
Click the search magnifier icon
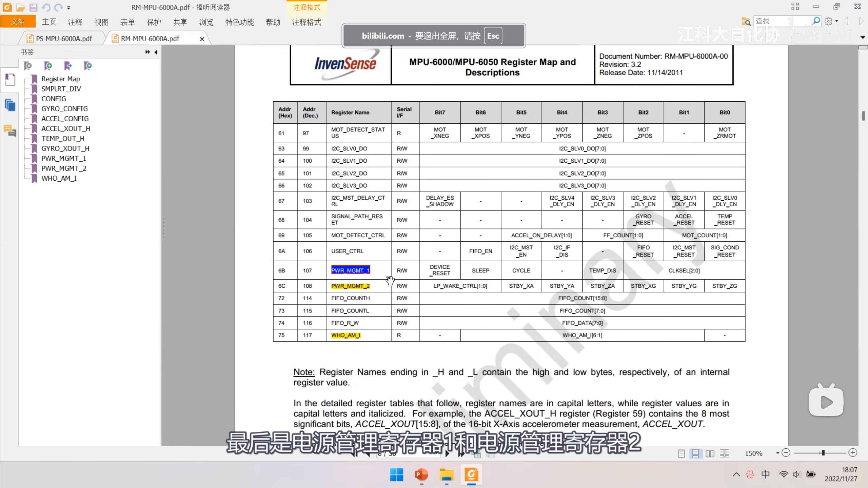[x=816, y=21]
